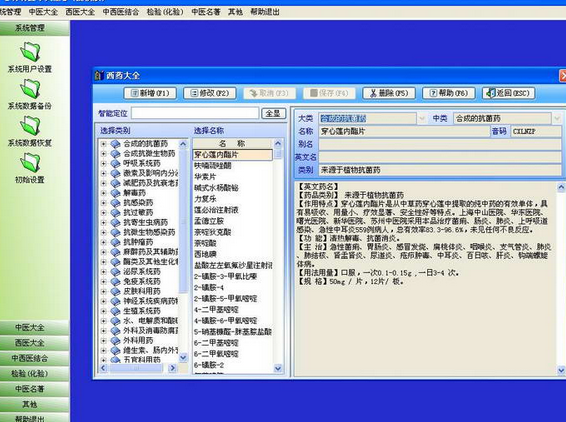This screenshot has height=422, width=566.
Task: Open the 中类 dropdown arrow
Action: pyautogui.click(x=557, y=118)
